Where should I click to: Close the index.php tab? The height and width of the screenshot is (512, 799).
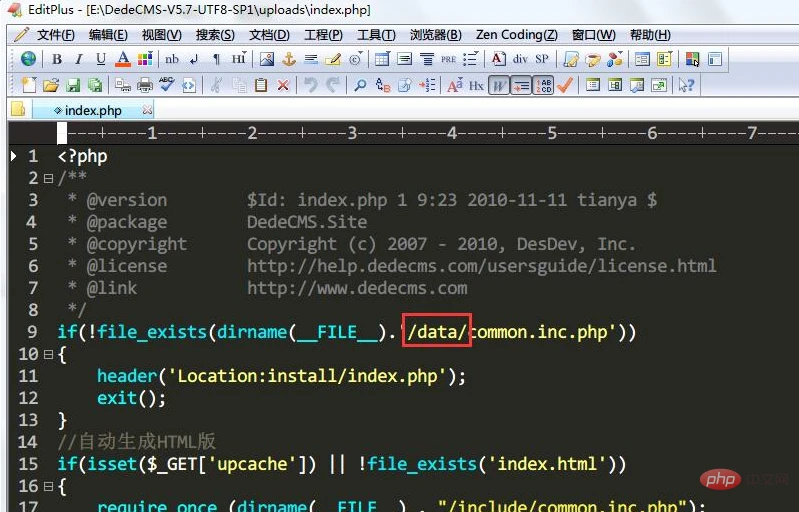pyautogui.click(x=147, y=110)
